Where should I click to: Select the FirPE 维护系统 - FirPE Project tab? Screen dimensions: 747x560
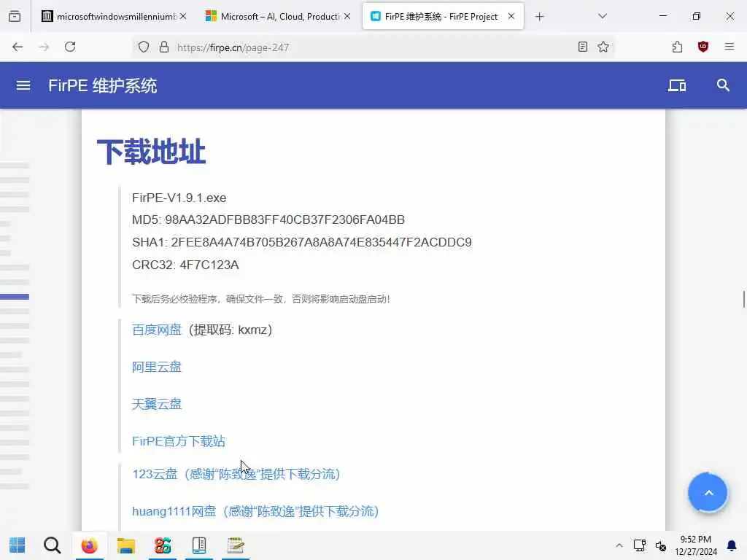coord(443,16)
